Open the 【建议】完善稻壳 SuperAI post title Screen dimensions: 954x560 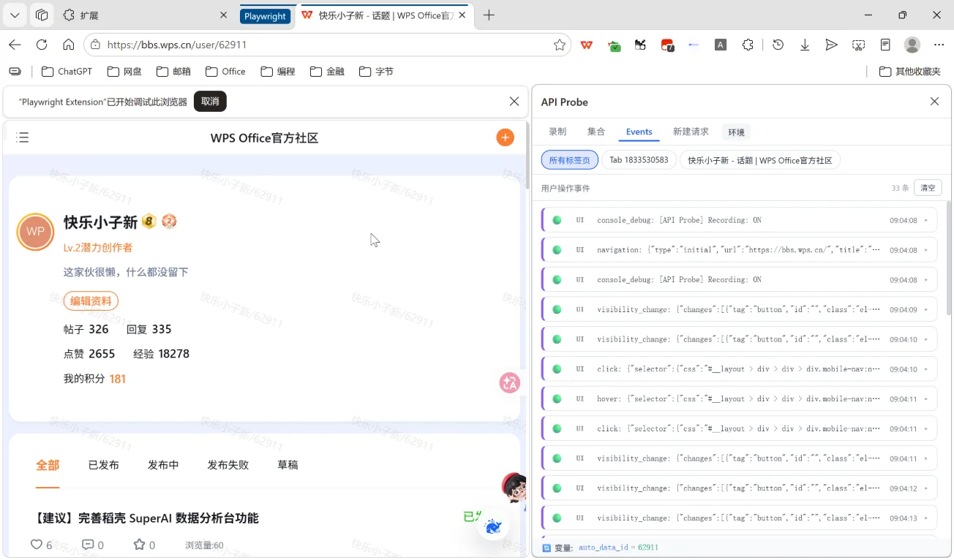pos(147,518)
